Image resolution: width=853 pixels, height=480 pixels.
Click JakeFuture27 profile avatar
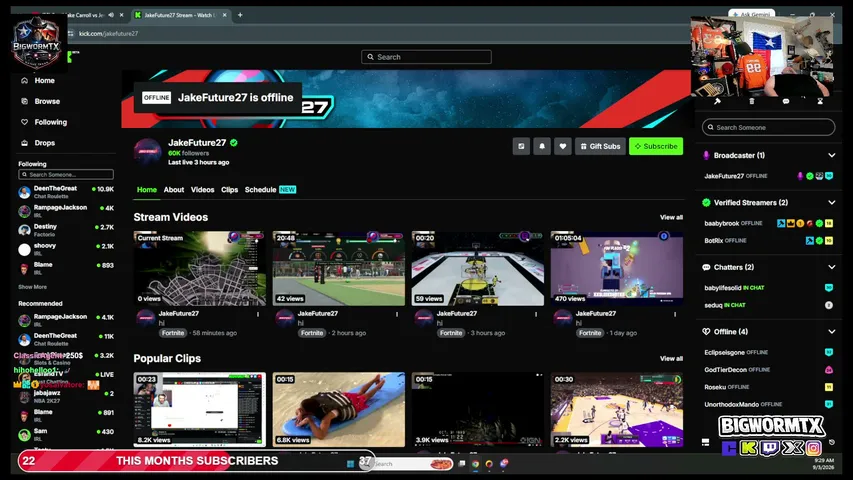tap(147, 151)
